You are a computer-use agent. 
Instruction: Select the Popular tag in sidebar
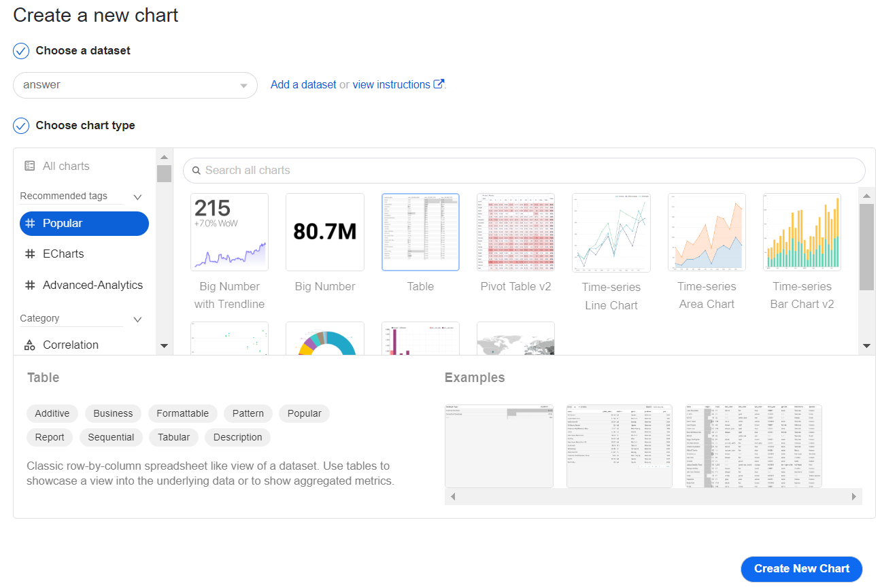coord(84,224)
